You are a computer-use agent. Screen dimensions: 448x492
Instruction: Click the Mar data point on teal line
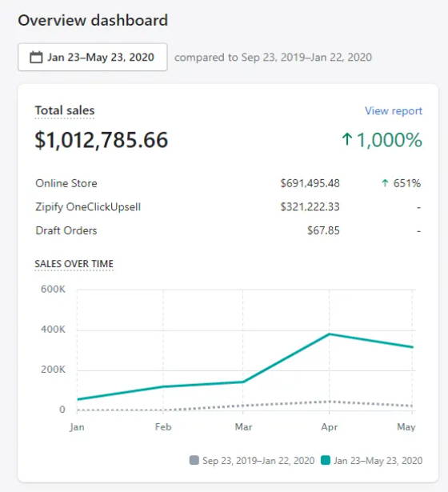pos(242,382)
